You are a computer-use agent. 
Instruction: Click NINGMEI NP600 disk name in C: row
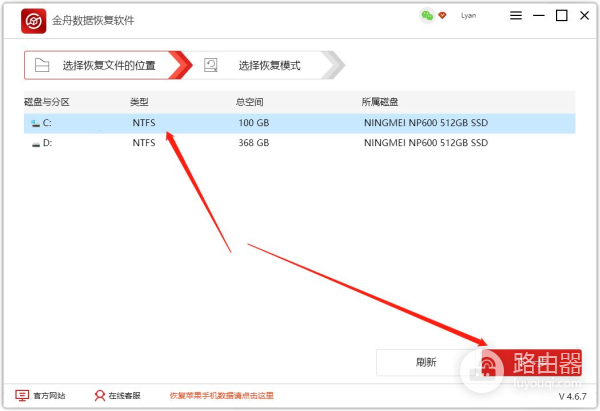(426, 123)
